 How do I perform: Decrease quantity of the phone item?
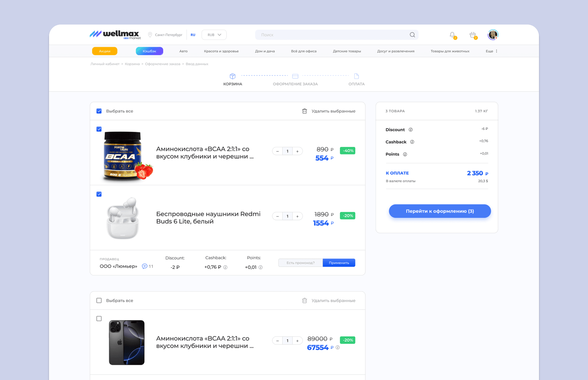point(277,341)
